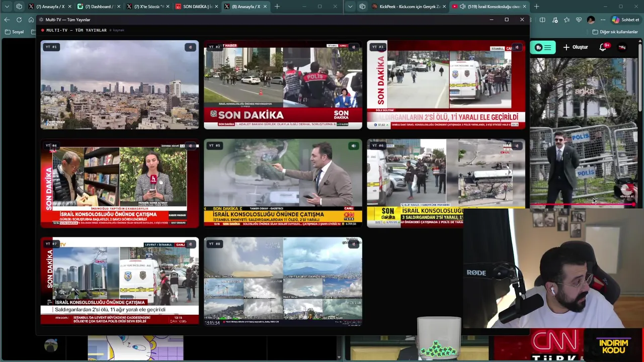Image resolution: width=644 pixels, height=362 pixels.
Task: Select the YT #5 CNN Türk stream
Action: click(x=283, y=183)
